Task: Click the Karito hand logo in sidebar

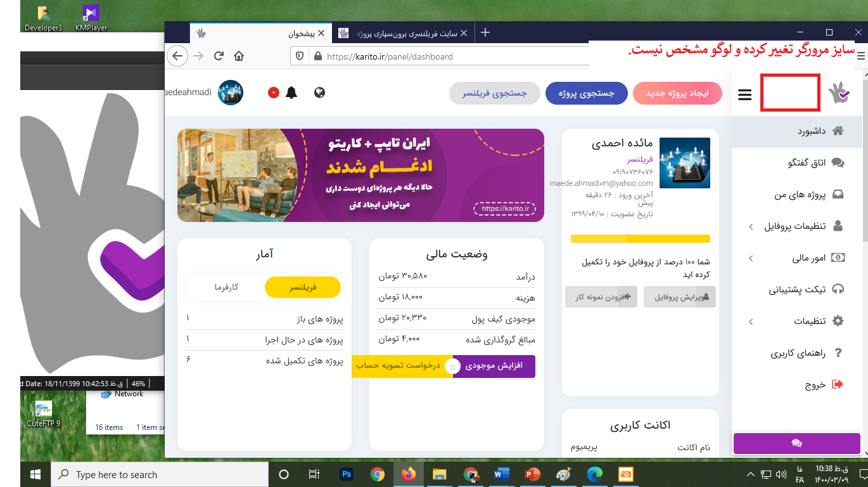Action: [x=839, y=93]
